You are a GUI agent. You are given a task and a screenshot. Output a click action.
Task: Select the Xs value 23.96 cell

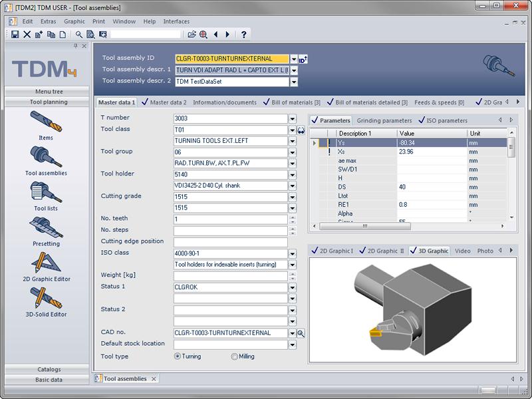click(x=432, y=152)
